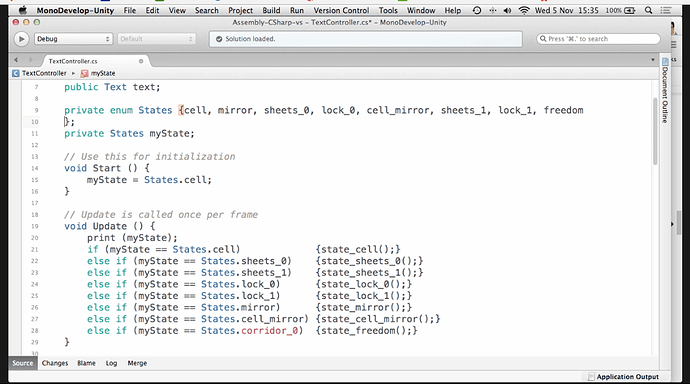Click the Wi-Fi icon in menu bar

(524, 10)
